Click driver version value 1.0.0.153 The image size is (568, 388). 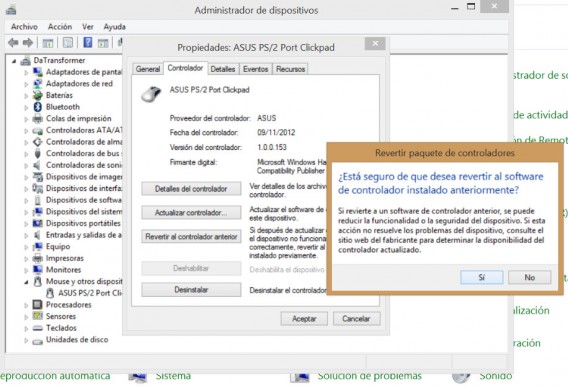coord(272,147)
